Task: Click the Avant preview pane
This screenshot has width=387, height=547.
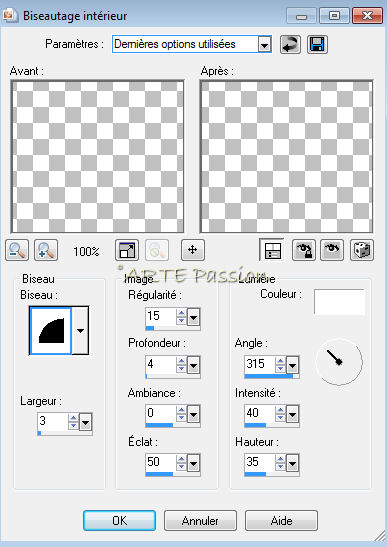Action: tap(97, 156)
